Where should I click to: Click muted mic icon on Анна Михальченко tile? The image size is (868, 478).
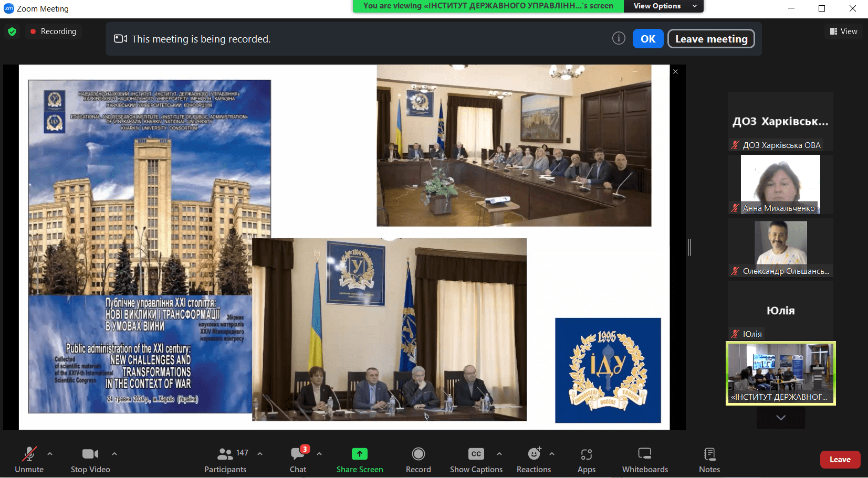735,208
